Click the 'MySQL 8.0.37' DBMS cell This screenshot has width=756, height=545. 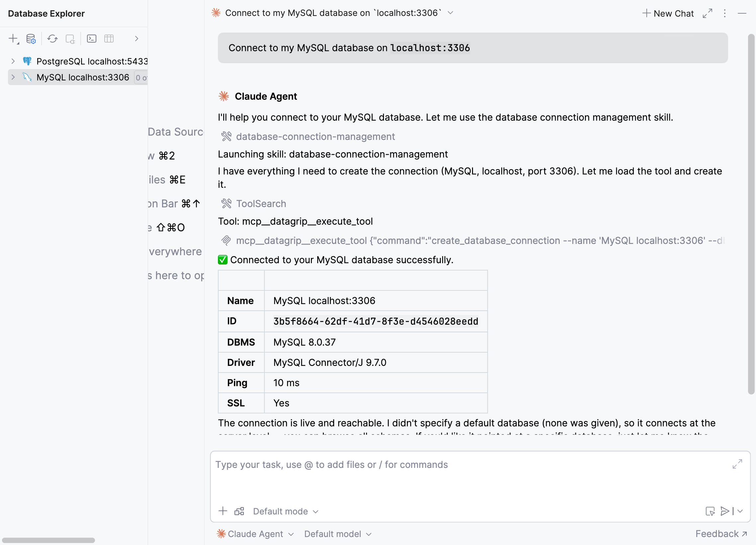point(376,342)
